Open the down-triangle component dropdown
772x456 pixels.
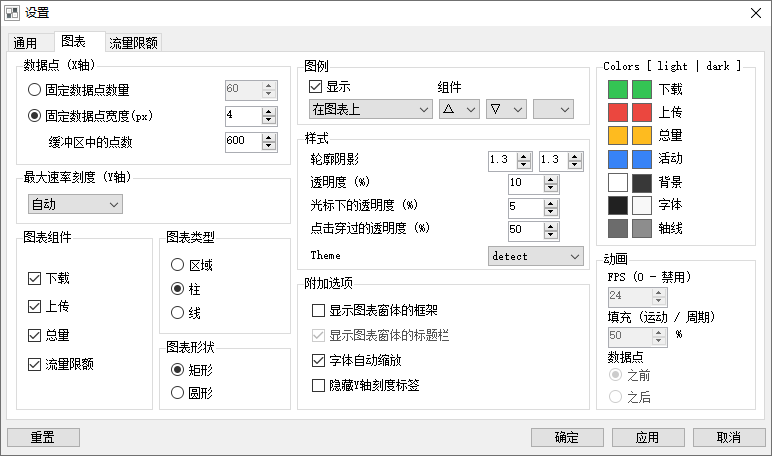click(506, 109)
